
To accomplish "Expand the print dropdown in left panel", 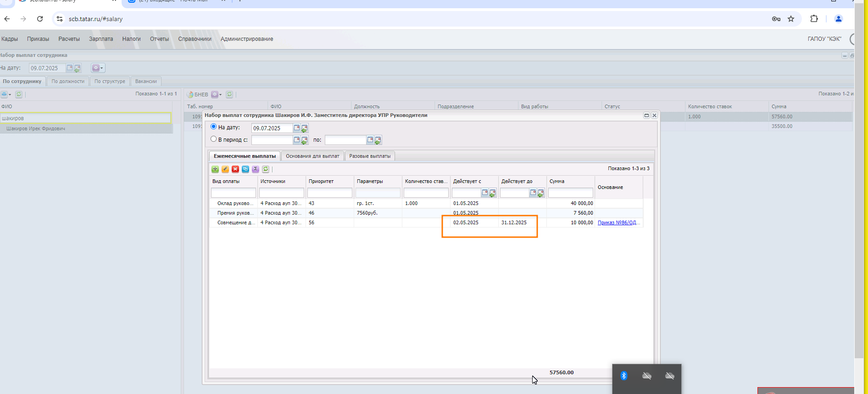I will point(6,94).
